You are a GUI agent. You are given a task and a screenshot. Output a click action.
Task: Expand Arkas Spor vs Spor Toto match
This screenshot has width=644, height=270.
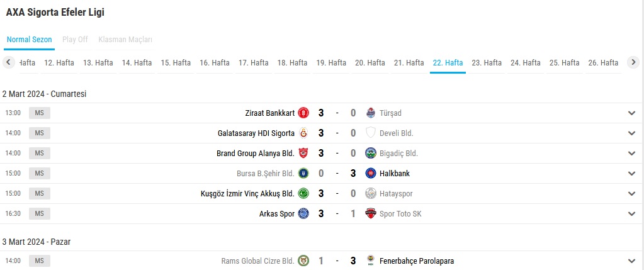(x=631, y=214)
